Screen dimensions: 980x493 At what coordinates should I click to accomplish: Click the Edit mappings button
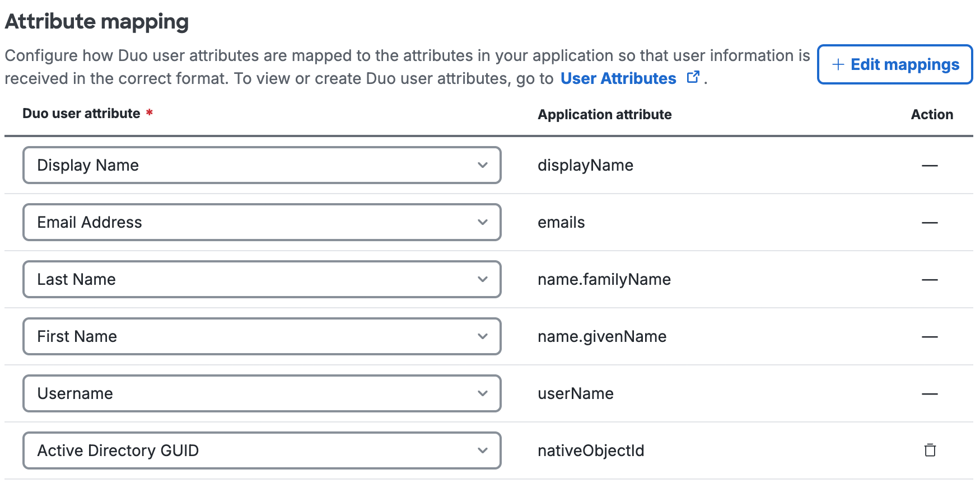click(895, 64)
